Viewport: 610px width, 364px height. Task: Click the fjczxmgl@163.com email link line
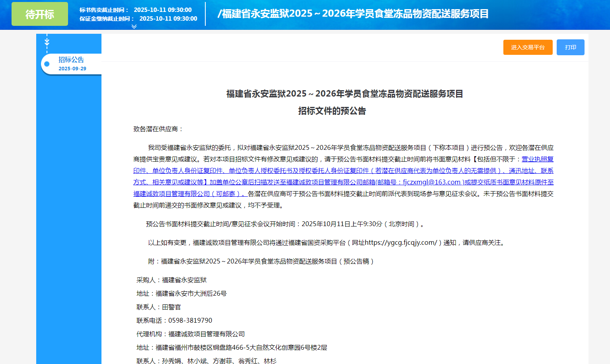pos(432,182)
